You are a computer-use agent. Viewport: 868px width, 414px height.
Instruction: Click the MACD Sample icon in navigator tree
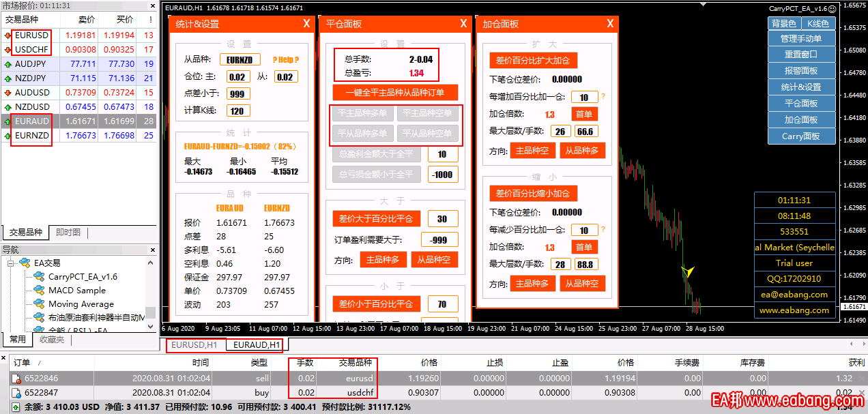[x=39, y=290]
